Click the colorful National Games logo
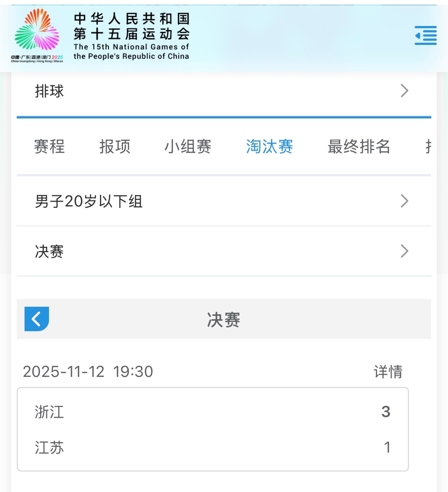The image size is (448, 492). 37,36
